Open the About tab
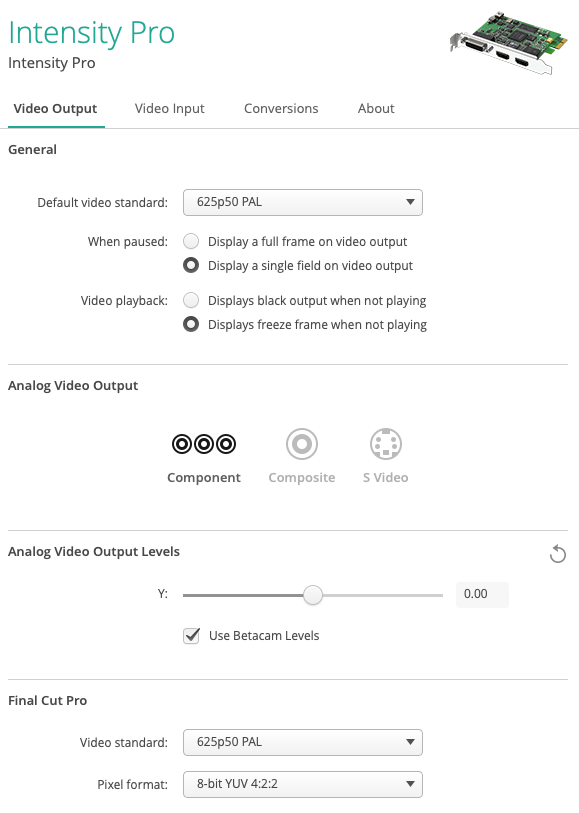579x813 pixels. coord(376,108)
